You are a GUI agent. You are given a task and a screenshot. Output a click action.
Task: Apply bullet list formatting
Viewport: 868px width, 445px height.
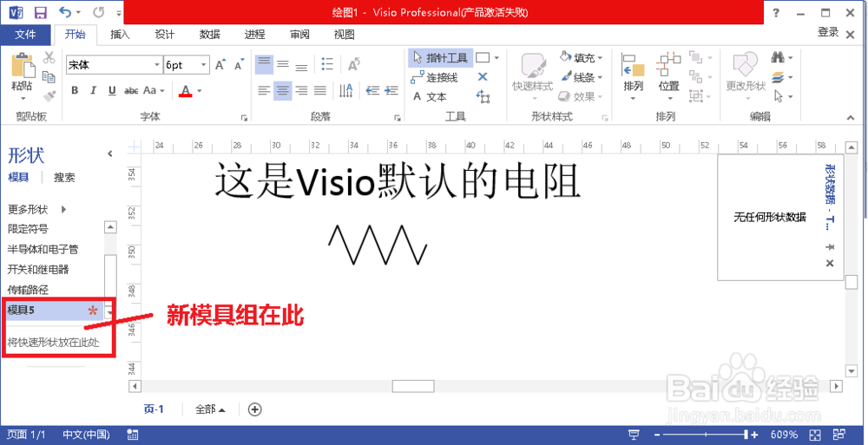327,64
